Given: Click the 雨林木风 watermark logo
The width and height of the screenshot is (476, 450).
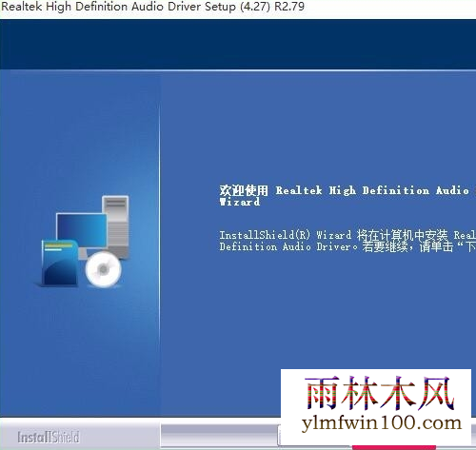Looking at the screenshot, I should (380, 394).
